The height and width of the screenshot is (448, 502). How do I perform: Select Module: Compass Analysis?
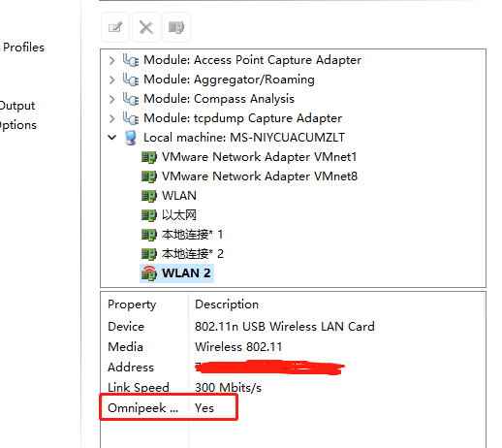[219, 99]
